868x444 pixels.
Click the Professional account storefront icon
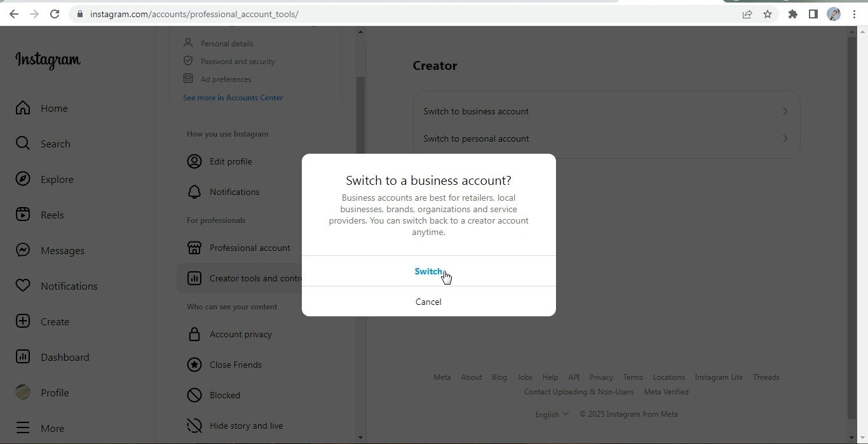pos(194,248)
